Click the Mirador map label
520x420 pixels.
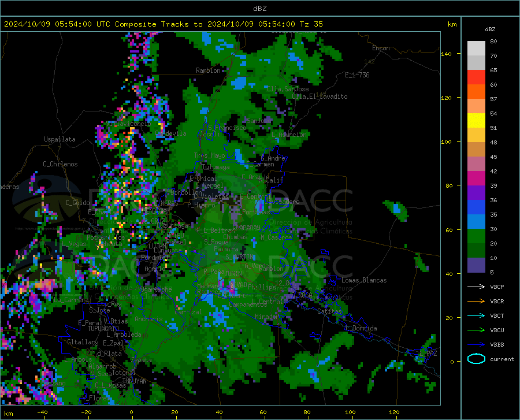(266, 317)
